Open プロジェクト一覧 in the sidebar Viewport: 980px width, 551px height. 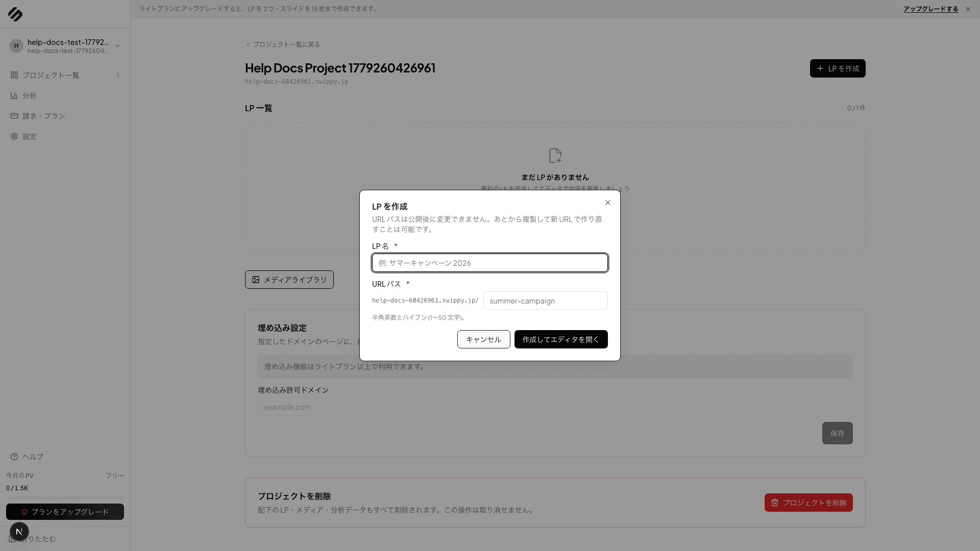(x=65, y=75)
